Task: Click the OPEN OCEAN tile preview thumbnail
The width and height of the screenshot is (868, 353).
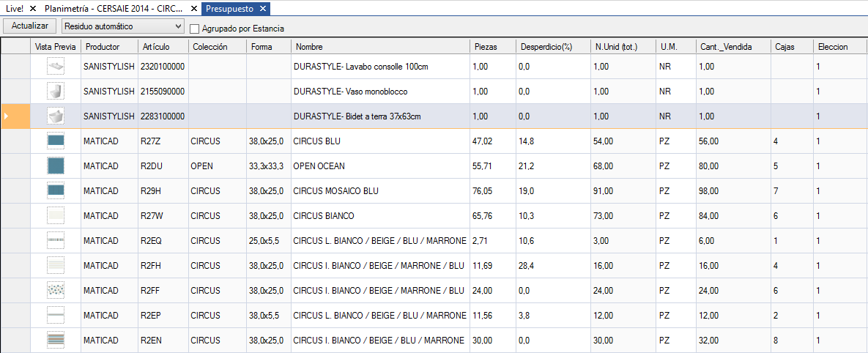Action: (56, 166)
